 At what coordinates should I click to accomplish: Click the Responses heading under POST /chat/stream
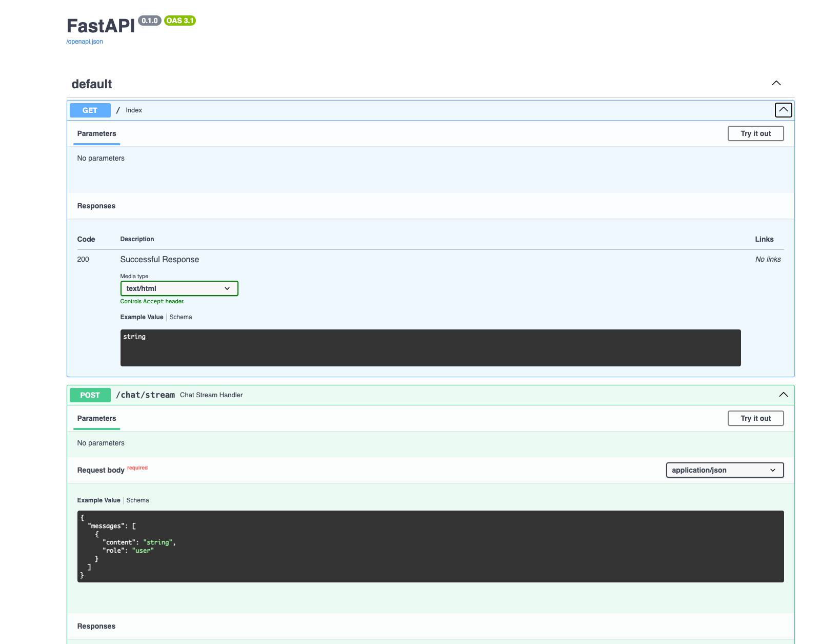(96, 626)
